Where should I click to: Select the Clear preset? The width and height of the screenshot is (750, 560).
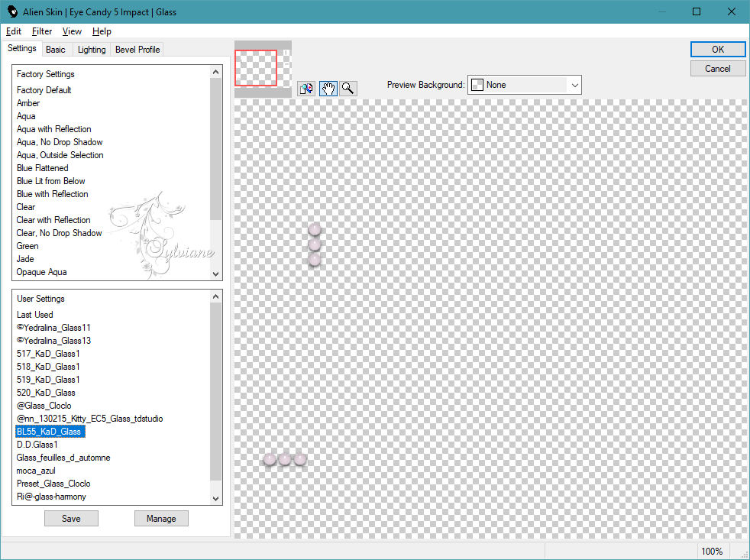pos(26,207)
